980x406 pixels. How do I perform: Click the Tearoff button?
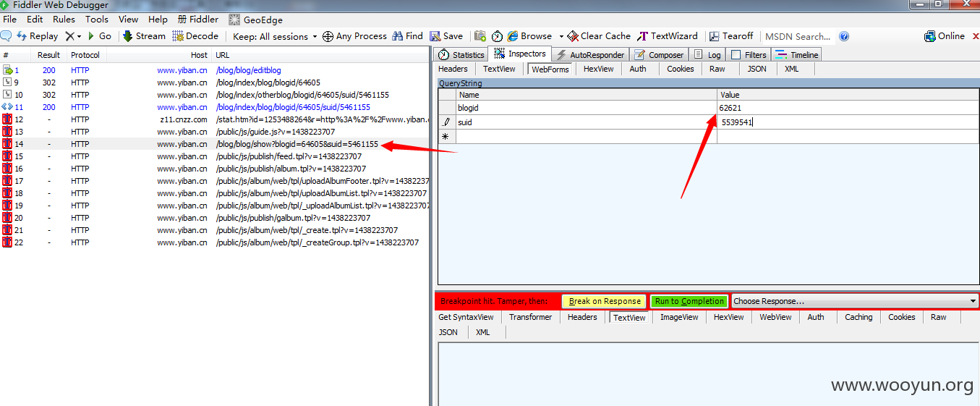click(731, 36)
